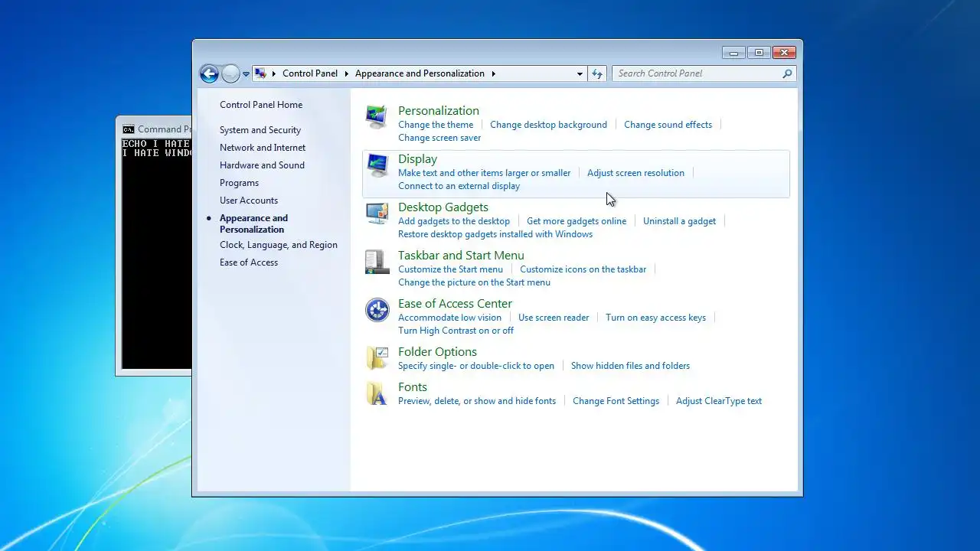Click the greyed Forward arrow button
This screenshot has width=980, height=551.
tap(230, 73)
